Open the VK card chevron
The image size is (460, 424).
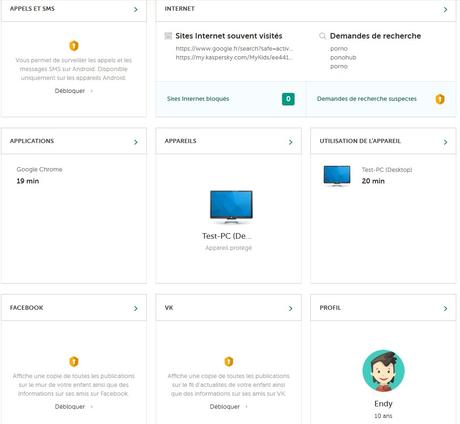290,308
